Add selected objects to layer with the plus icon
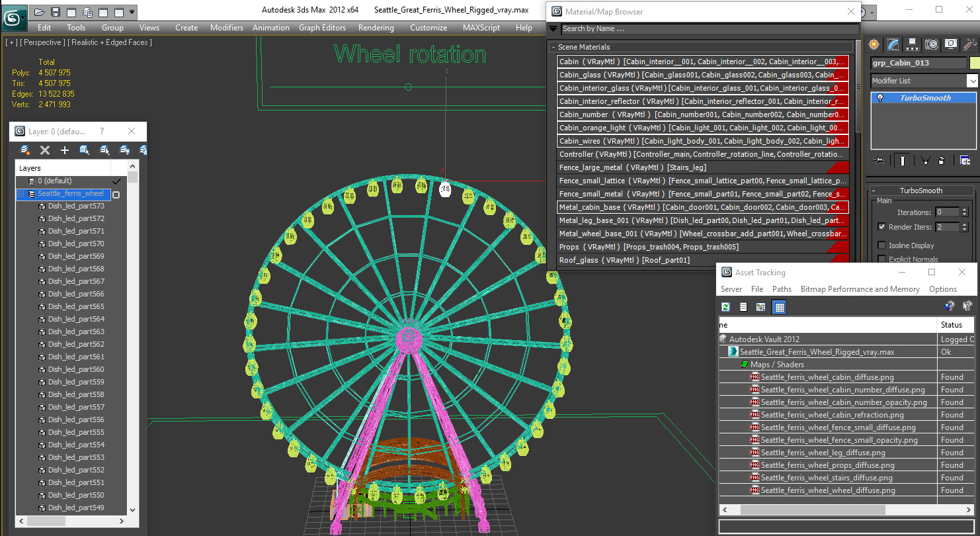 [65, 150]
